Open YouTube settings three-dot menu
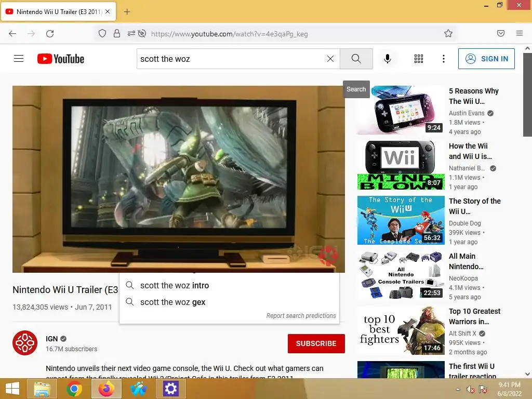The image size is (532, 399). pos(443,59)
